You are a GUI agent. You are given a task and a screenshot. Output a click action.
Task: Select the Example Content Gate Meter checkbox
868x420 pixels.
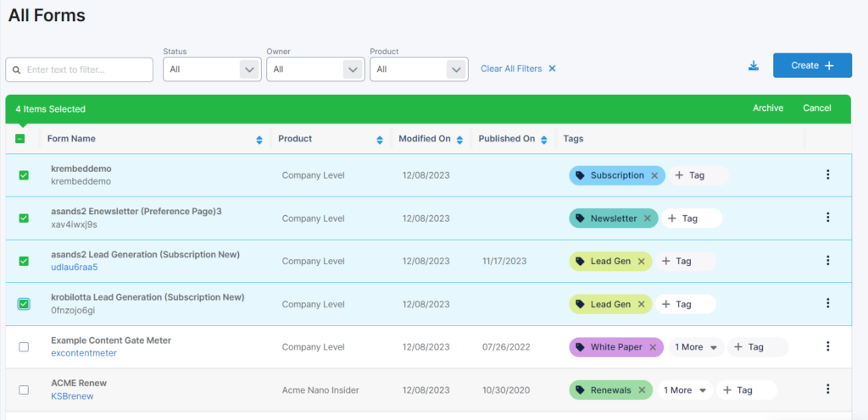[24, 347]
